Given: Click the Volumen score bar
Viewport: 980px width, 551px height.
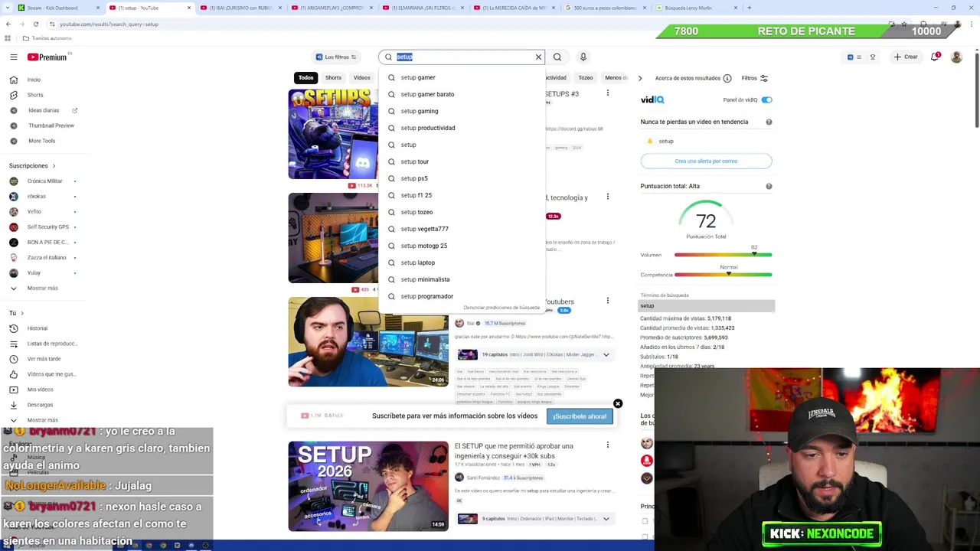Looking at the screenshot, I should pos(723,255).
